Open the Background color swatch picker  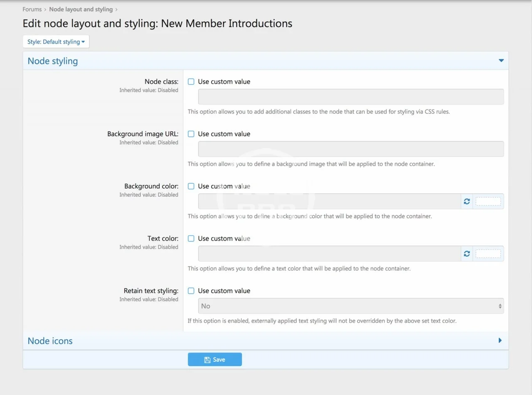[x=488, y=201]
